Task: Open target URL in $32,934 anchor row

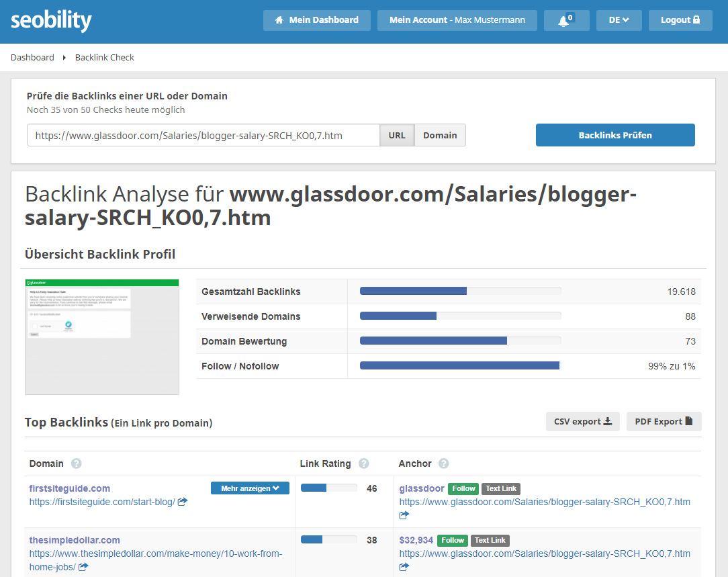Action: (x=545, y=553)
